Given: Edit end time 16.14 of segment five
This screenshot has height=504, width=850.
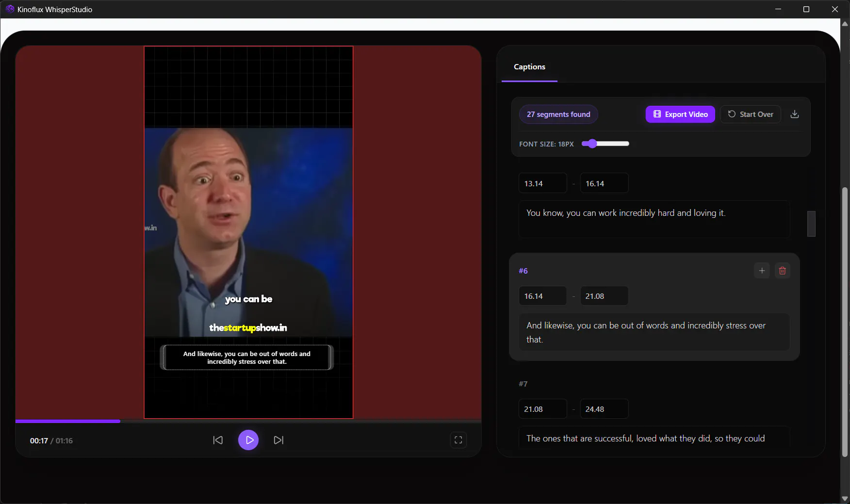Looking at the screenshot, I should [x=604, y=183].
